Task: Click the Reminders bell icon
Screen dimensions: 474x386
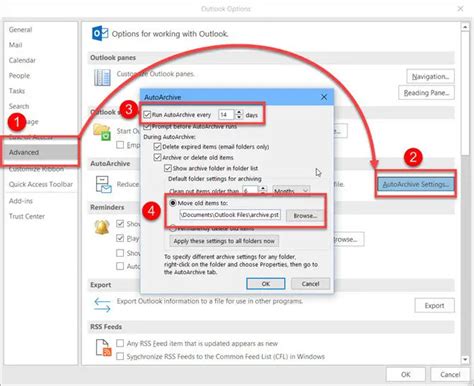Action: point(102,227)
